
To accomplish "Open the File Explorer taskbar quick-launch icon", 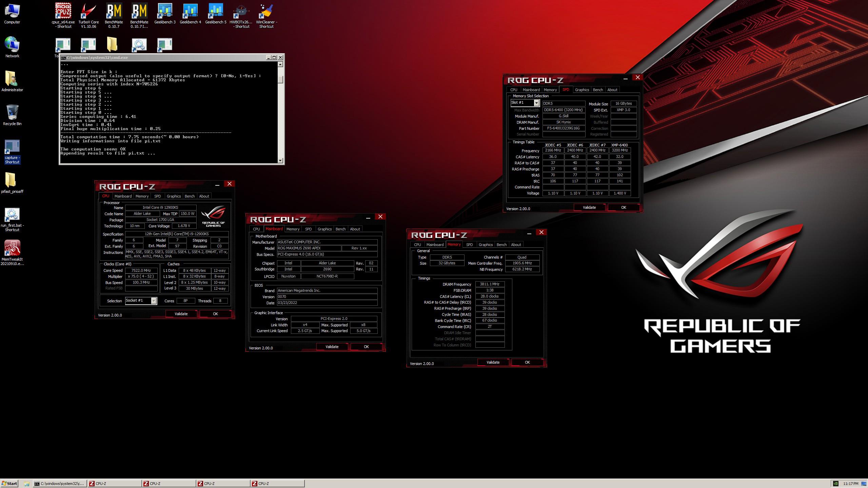I will pyautogui.click(x=26, y=484).
